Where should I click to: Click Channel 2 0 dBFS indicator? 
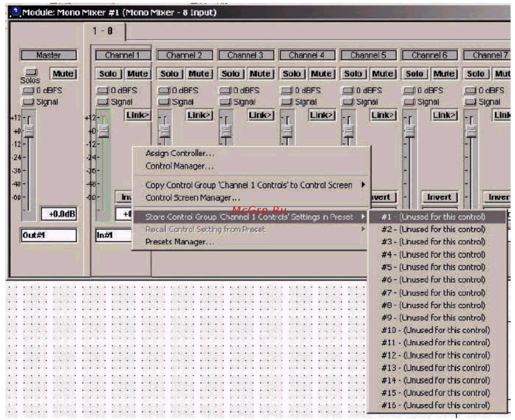pyautogui.click(x=164, y=90)
